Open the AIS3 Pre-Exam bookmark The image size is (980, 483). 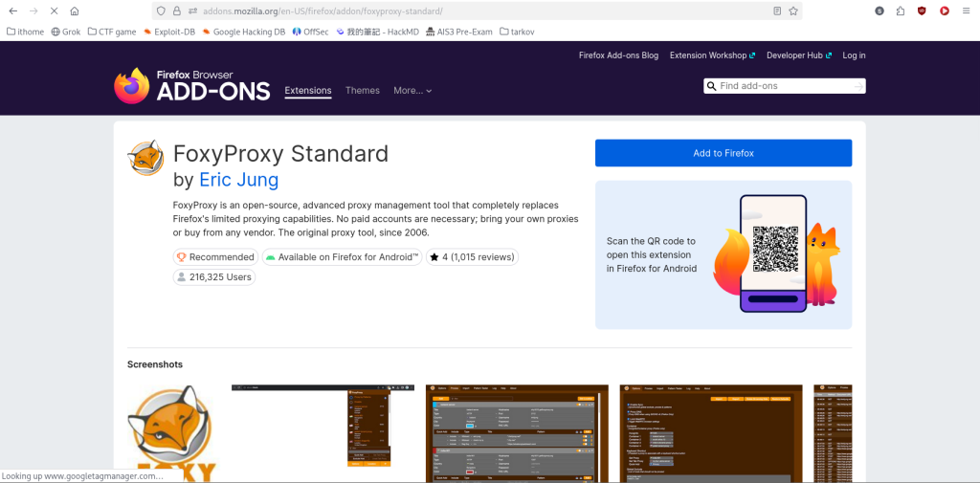tap(458, 32)
